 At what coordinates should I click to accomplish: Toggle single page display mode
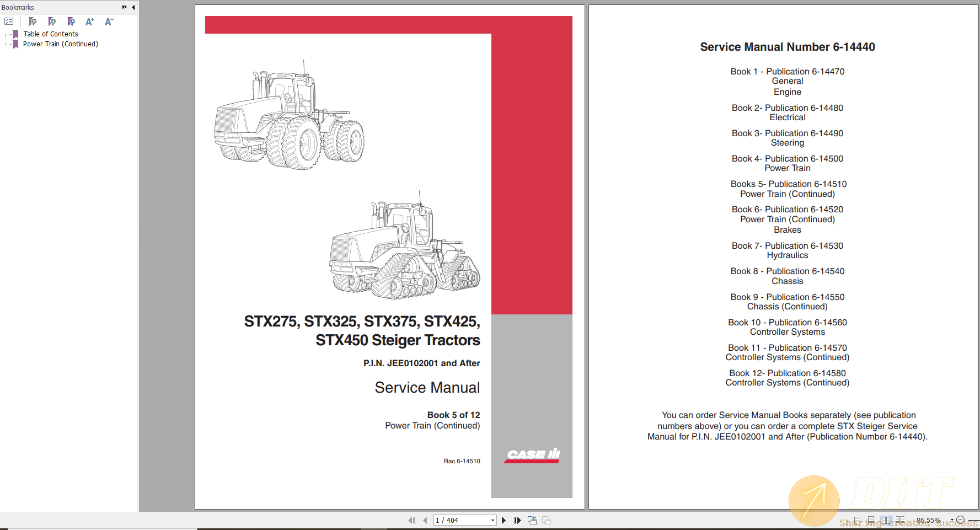[858, 520]
